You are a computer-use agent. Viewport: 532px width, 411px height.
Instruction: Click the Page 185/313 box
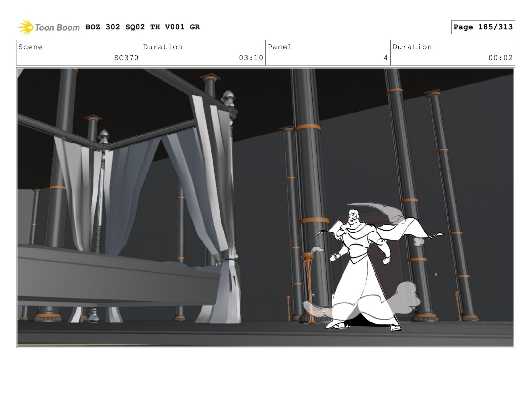click(x=483, y=27)
